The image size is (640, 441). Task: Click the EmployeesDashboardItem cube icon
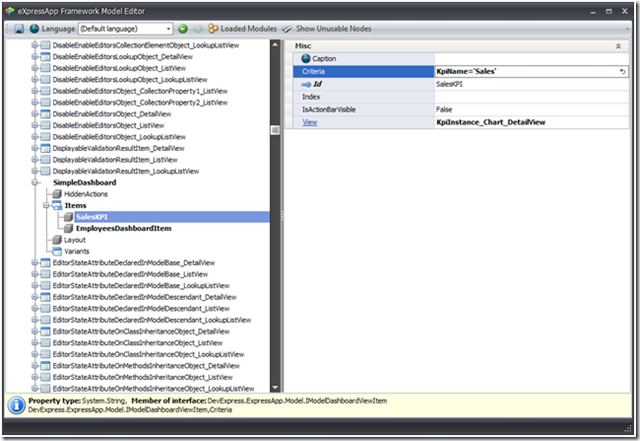(69, 228)
